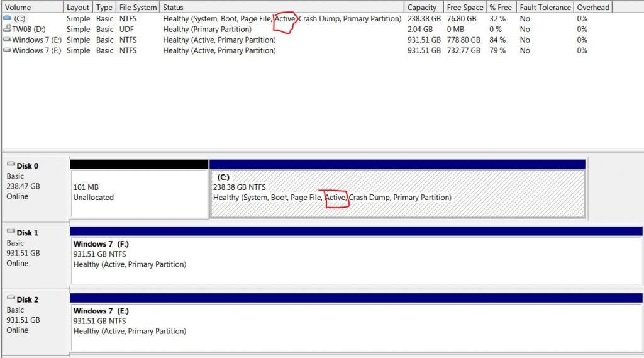Sort by the Status column header
Screen dimensions: 644x358
pyautogui.click(x=282, y=8)
